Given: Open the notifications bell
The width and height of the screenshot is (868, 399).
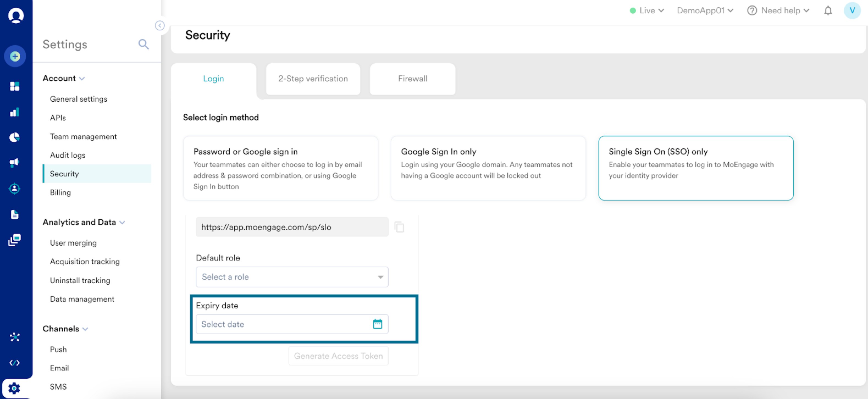Looking at the screenshot, I should (828, 11).
